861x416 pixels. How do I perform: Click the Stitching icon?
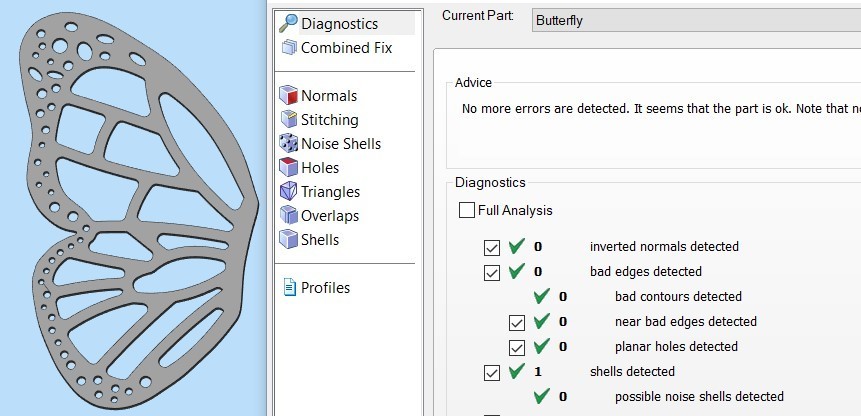pos(288,120)
